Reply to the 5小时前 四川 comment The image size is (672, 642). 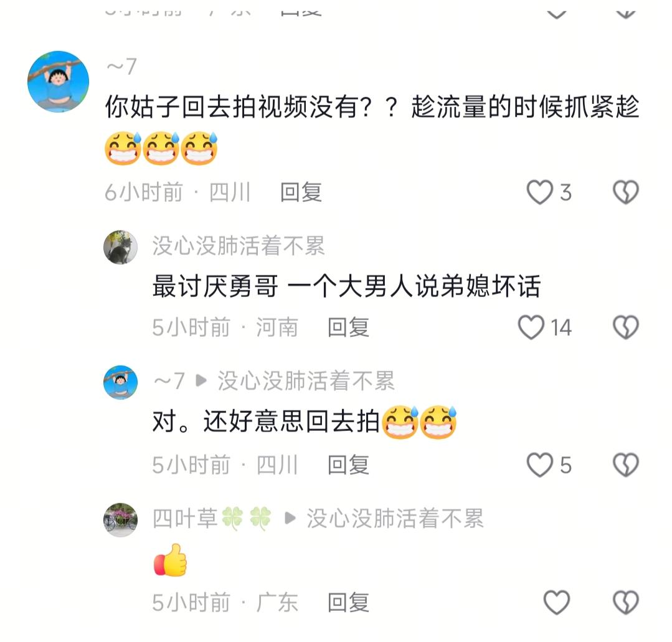click(348, 465)
